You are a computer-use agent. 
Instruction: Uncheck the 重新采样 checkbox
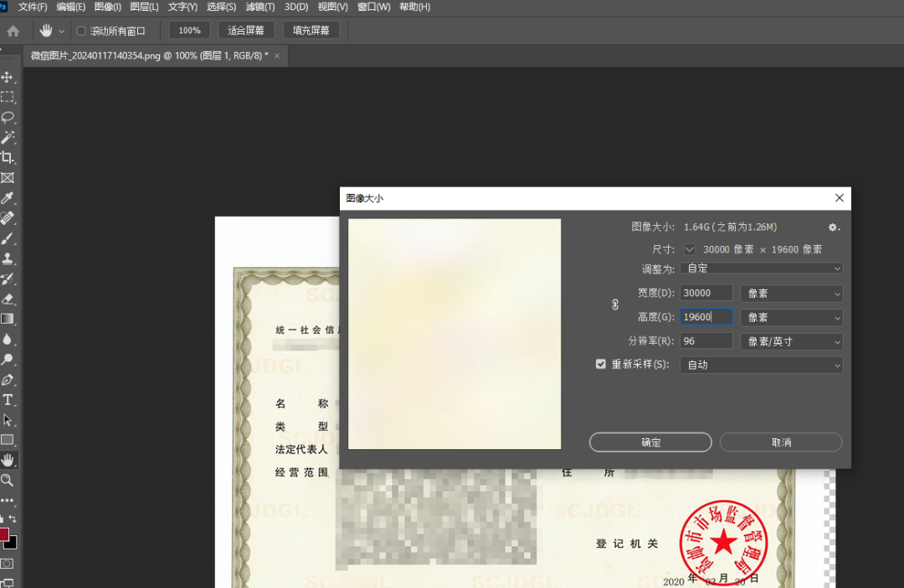[600, 365]
